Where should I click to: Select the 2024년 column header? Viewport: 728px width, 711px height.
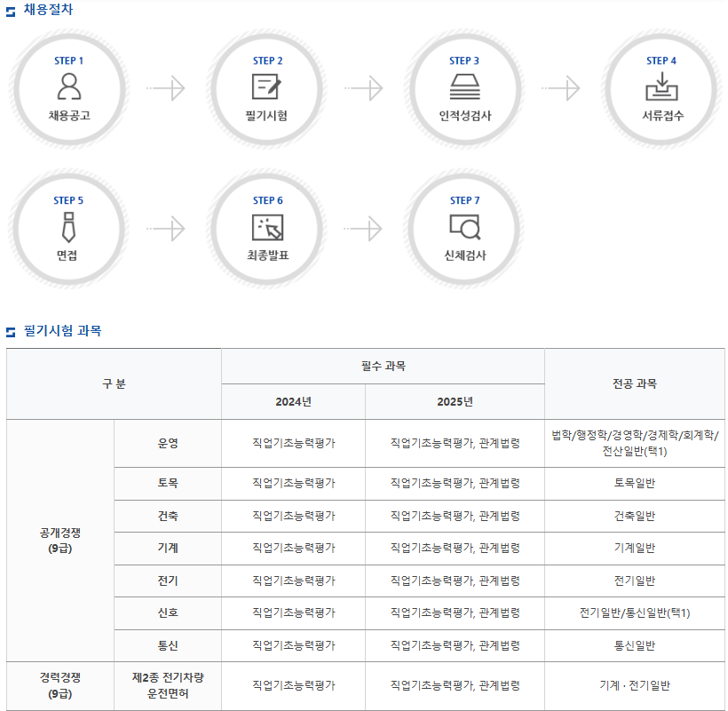293,401
